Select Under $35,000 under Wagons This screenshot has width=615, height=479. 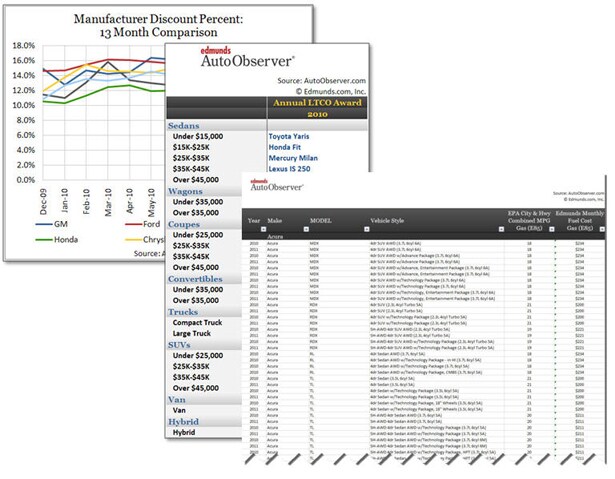pyautogui.click(x=198, y=202)
